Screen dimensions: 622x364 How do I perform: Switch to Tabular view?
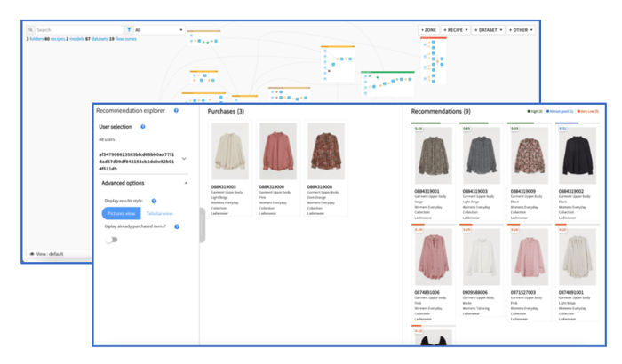159,213
